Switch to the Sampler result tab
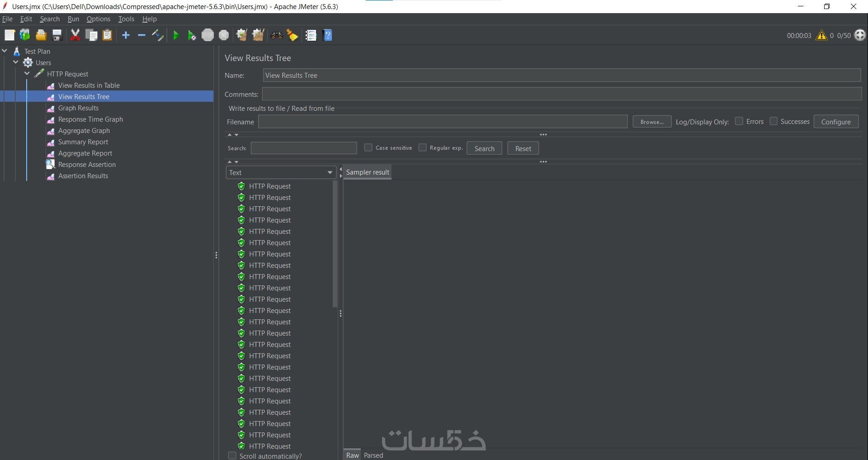The image size is (868, 460). tap(368, 172)
